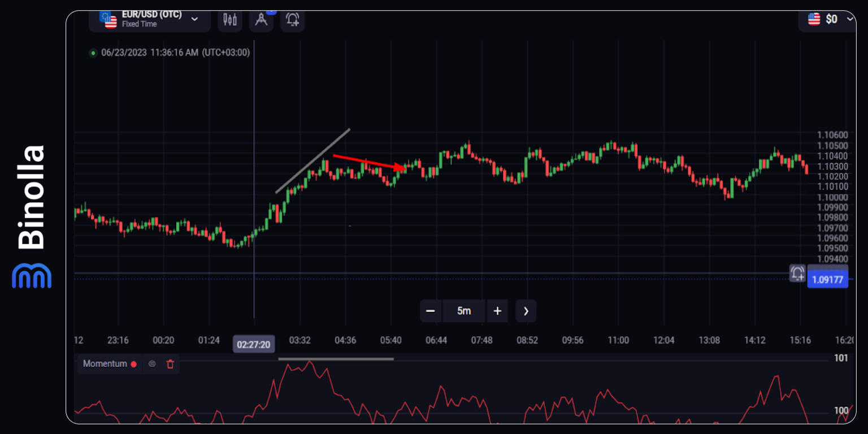The width and height of the screenshot is (868, 434).
Task: Click the green live status dot
Action: click(x=93, y=53)
